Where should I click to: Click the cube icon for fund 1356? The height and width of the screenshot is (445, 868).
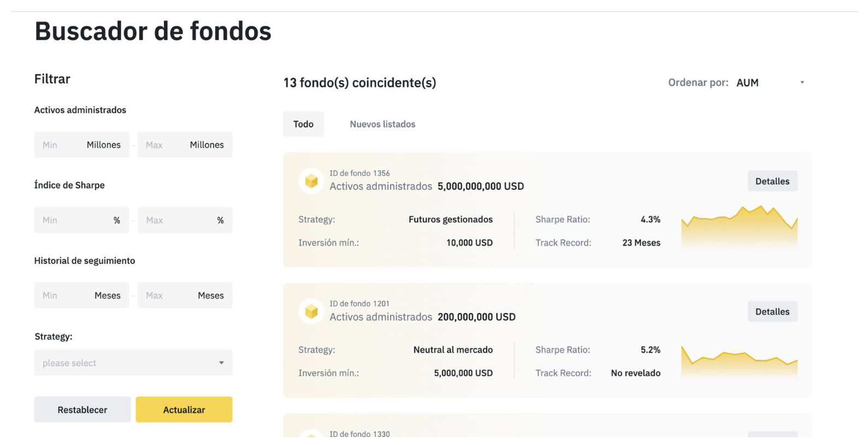(x=311, y=181)
